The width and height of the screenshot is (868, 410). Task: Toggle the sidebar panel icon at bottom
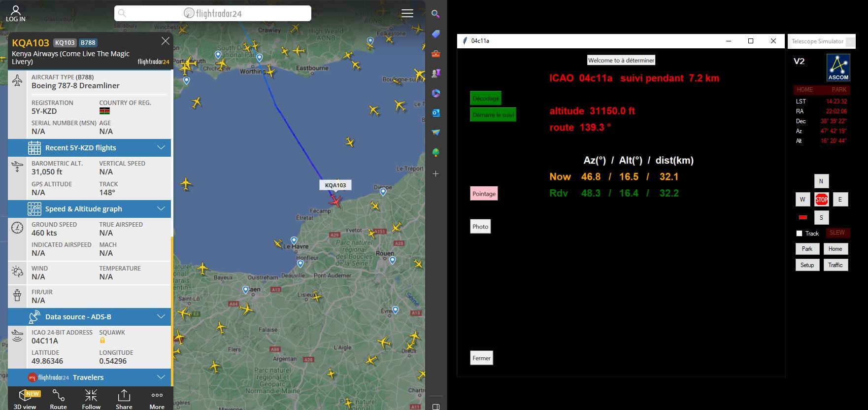pyautogui.click(x=435, y=407)
